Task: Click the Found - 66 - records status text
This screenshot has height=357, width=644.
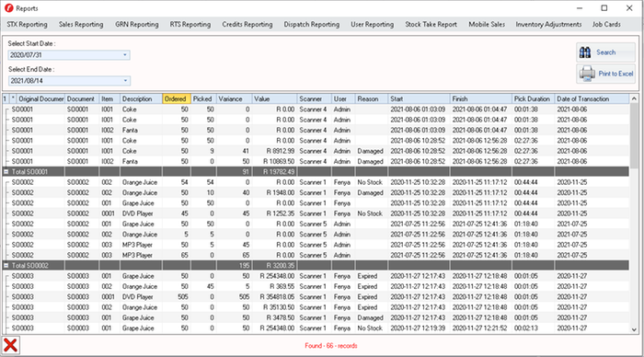Action: [330, 345]
